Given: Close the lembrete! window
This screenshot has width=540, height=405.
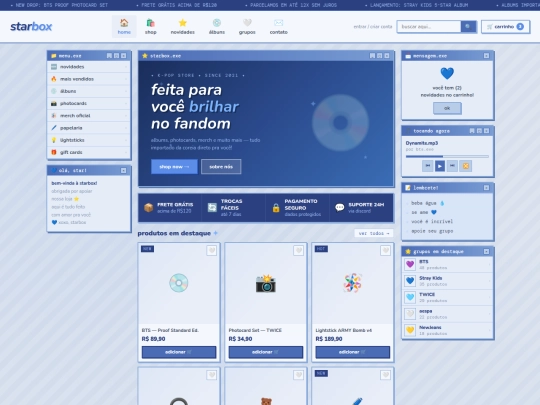Looking at the screenshot, I should pos(486,188).
